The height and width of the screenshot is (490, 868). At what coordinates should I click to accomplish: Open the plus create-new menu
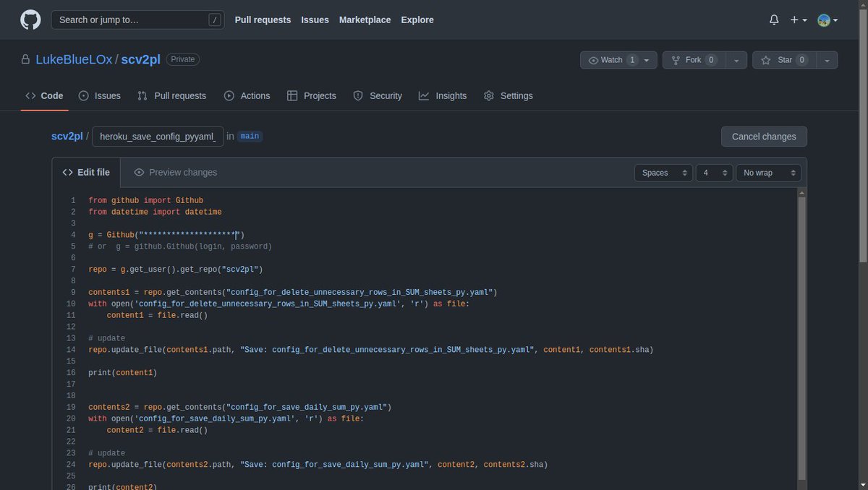799,20
